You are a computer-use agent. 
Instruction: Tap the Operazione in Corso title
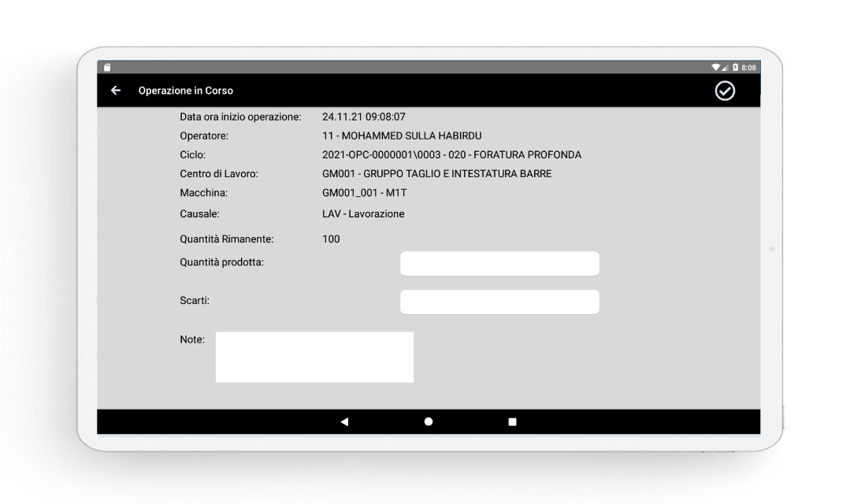[x=186, y=91]
